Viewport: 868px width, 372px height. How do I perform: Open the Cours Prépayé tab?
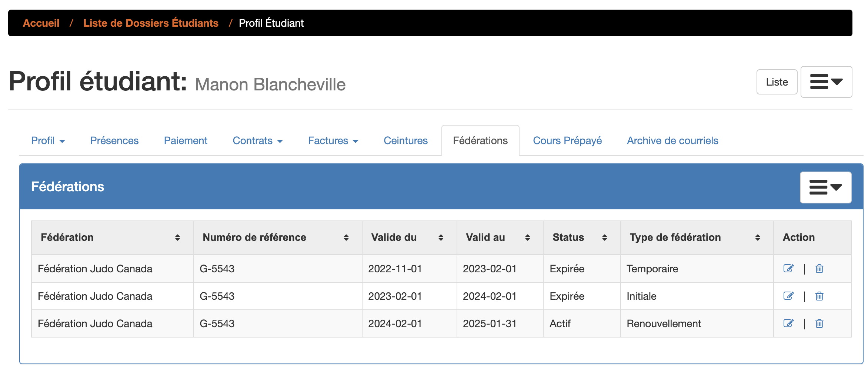click(x=567, y=140)
